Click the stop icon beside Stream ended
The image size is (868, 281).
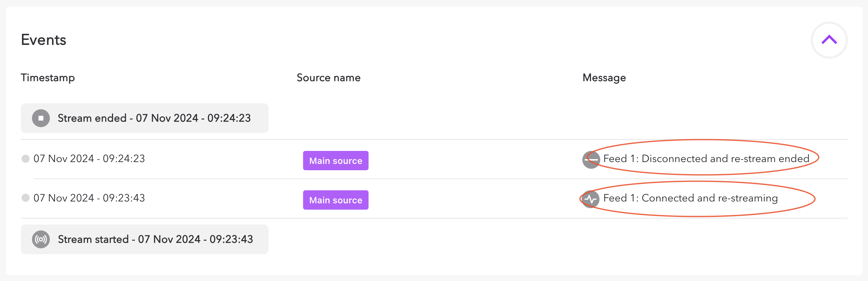pyautogui.click(x=41, y=118)
